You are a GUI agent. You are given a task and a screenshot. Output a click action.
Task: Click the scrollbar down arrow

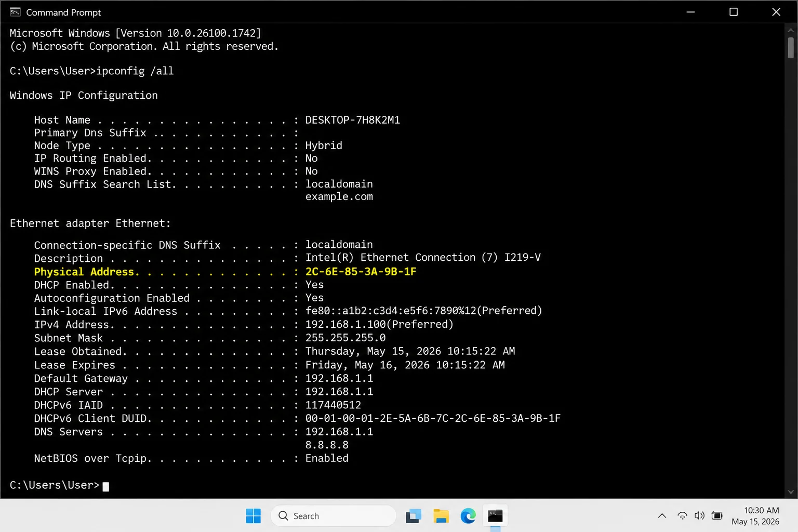point(791,492)
